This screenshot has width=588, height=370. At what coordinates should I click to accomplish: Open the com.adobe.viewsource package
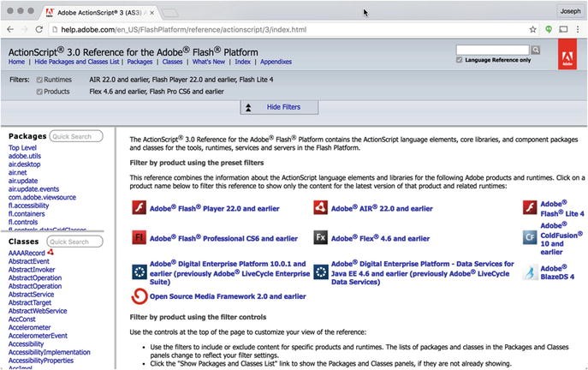point(42,197)
